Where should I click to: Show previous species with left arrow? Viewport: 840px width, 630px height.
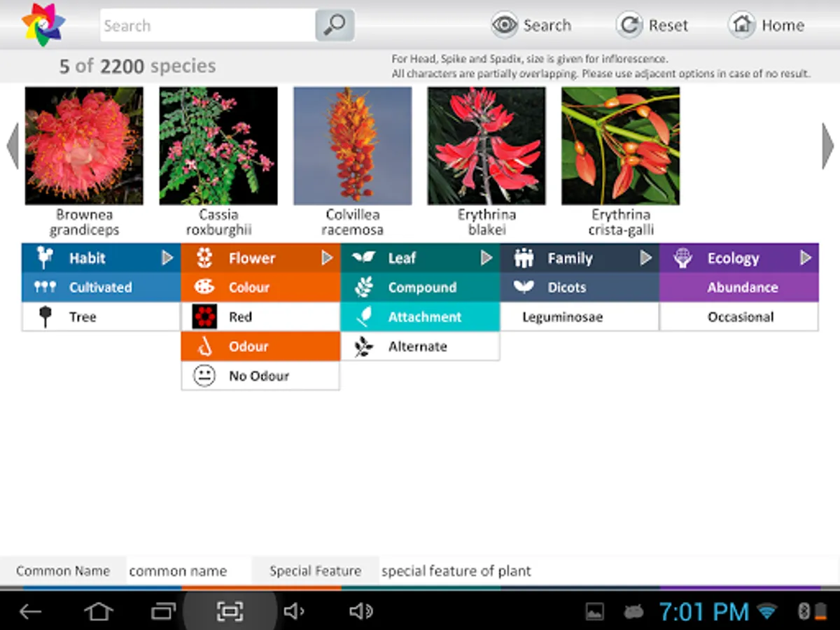12,146
